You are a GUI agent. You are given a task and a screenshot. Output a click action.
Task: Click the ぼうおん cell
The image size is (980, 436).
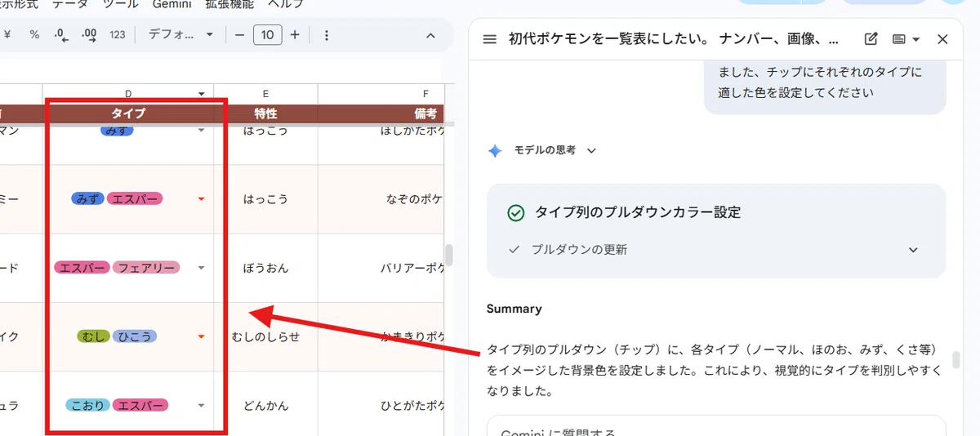point(265,268)
